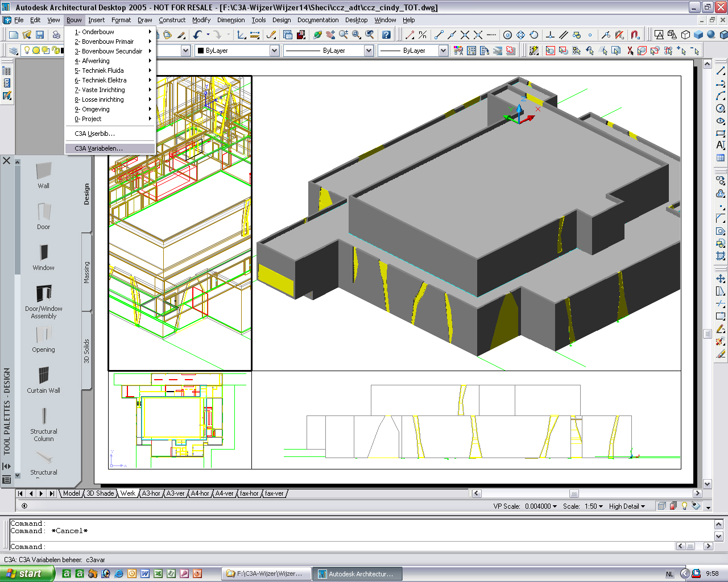Click the Help question mark icon

point(386,35)
